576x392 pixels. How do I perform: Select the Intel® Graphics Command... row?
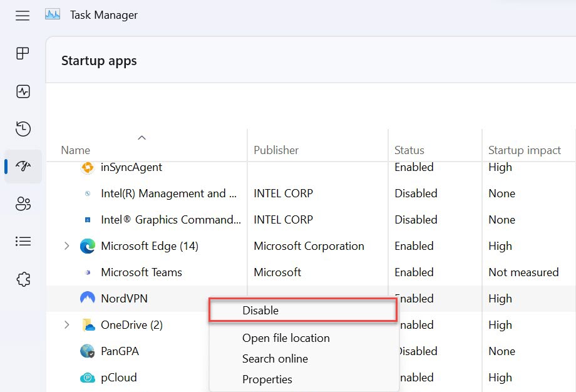tap(171, 220)
